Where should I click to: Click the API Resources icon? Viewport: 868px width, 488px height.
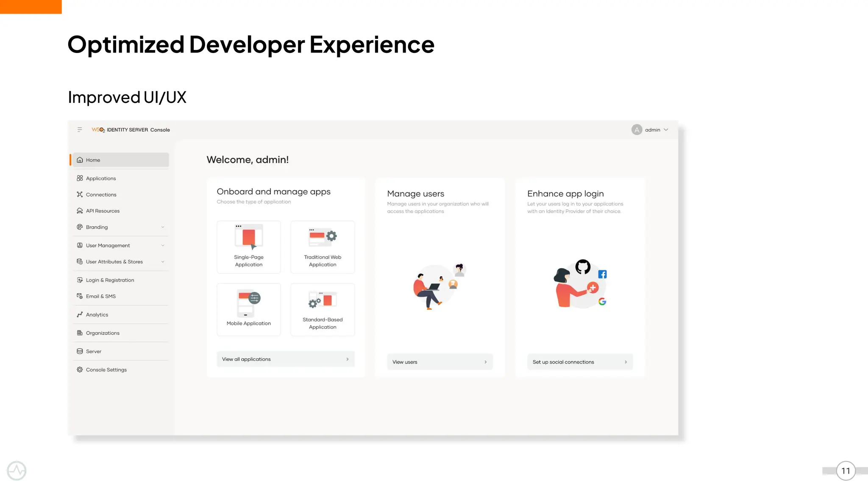[x=80, y=211]
